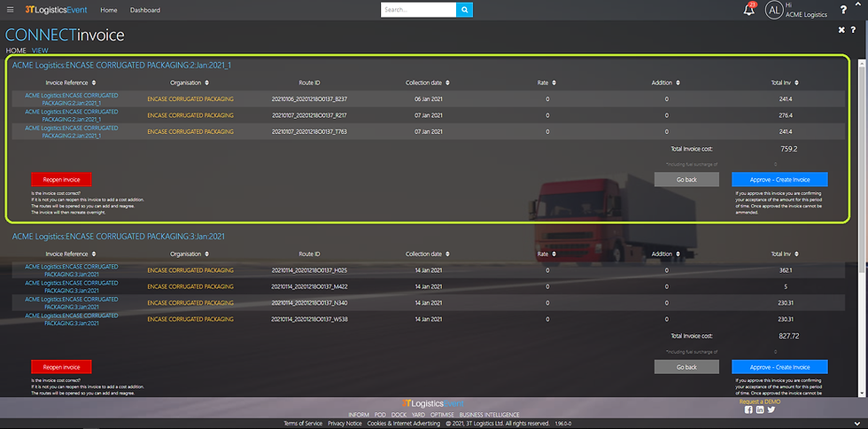This screenshot has height=429, width=868.
Task: Click total invoice cost 759.2
Action: (x=789, y=149)
